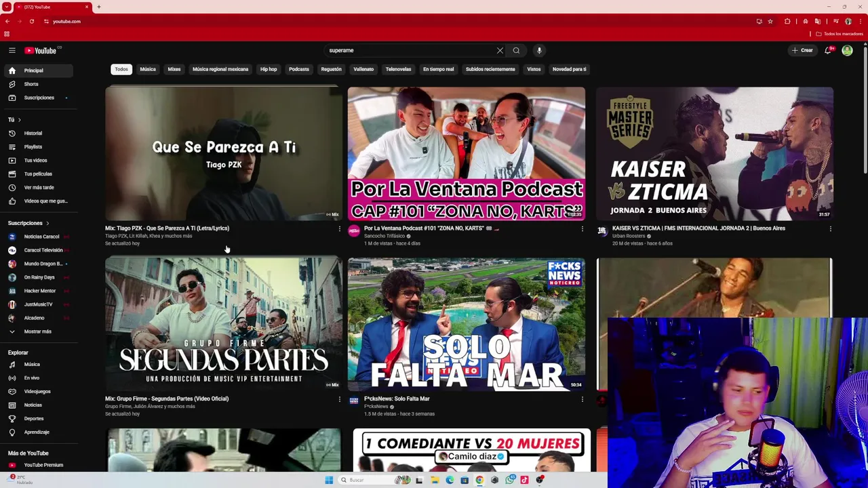Open Shorts from the sidebar
Screen dimensions: 868x488
coord(39,84)
